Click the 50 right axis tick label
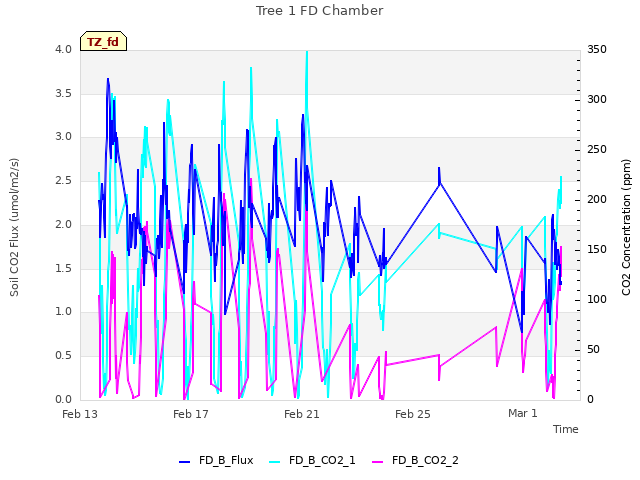The height and width of the screenshot is (480, 640). [593, 350]
